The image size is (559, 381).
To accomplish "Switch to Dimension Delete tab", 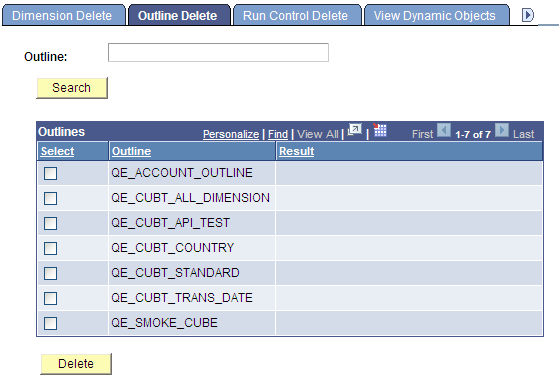I will [x=64, y=16].
